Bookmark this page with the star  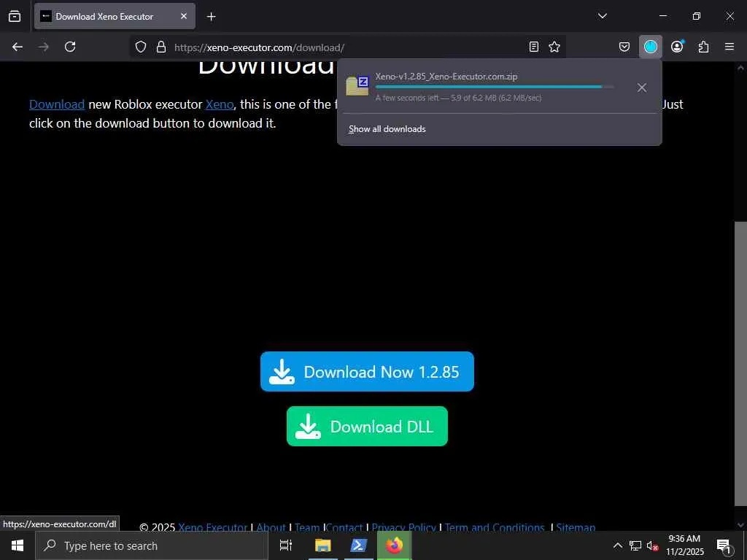[x=554, y=47]
